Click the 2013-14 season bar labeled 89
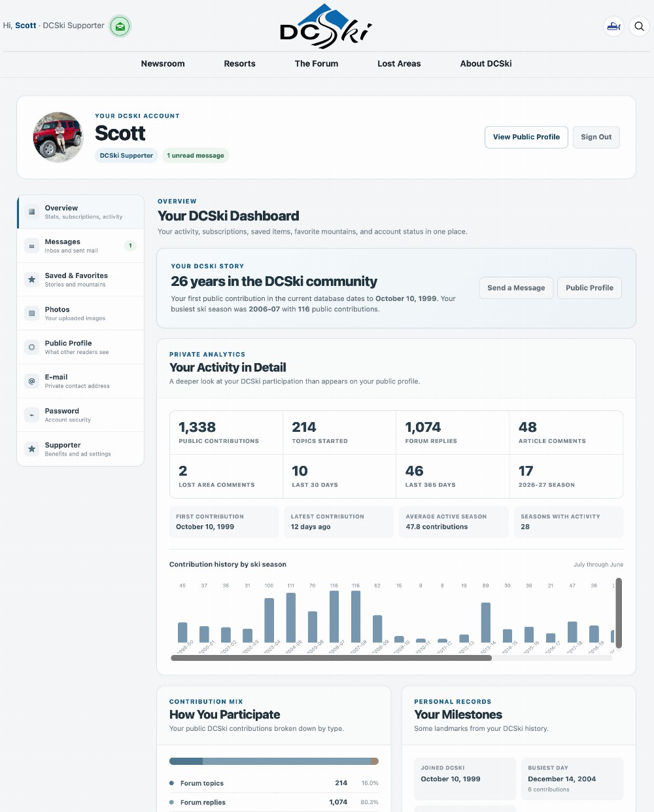The image size is (654, 812). click(x=486, y=623)
